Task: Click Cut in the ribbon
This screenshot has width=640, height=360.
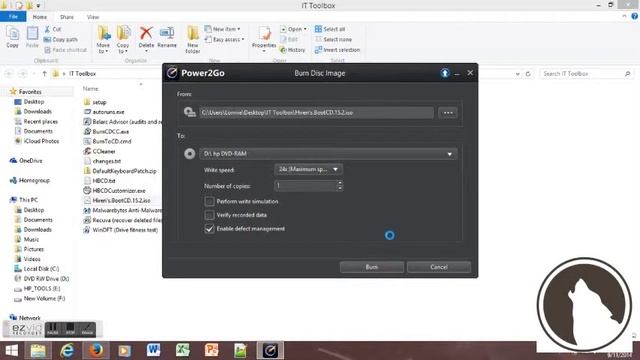Action: tap(53, 29)
